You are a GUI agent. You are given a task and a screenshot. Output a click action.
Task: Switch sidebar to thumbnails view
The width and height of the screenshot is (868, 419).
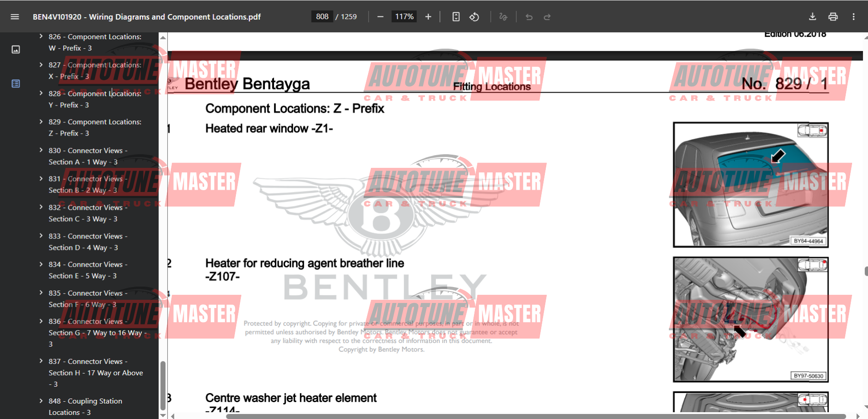coord(15,50)
